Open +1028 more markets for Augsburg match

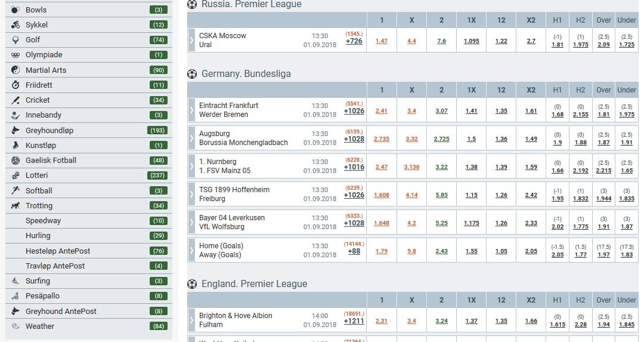pos(354,139)
